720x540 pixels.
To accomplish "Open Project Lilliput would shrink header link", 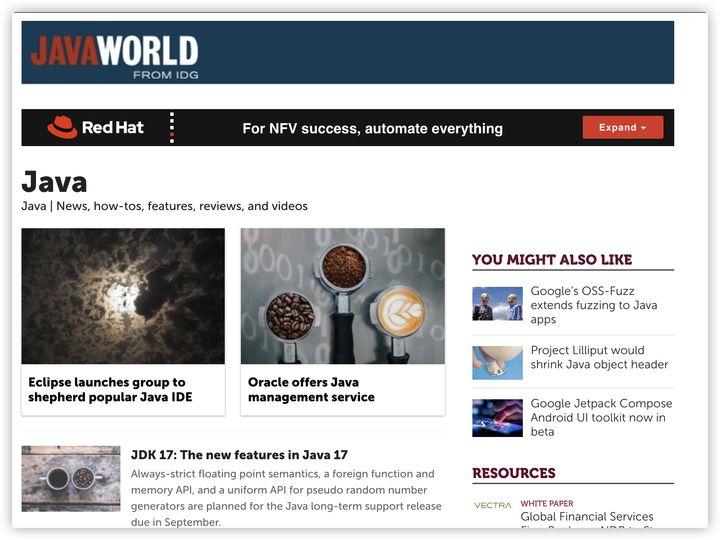I will [x=599, y=357].
